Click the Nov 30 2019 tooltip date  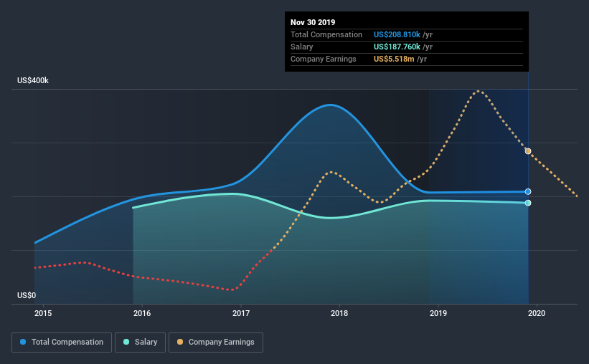313,22
